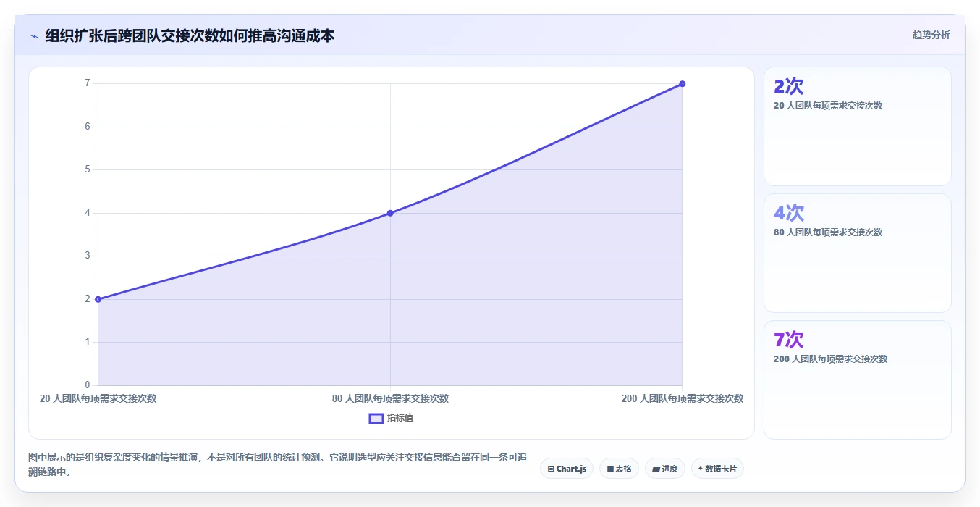Click the 表格 tag icon

click(610, 469)
